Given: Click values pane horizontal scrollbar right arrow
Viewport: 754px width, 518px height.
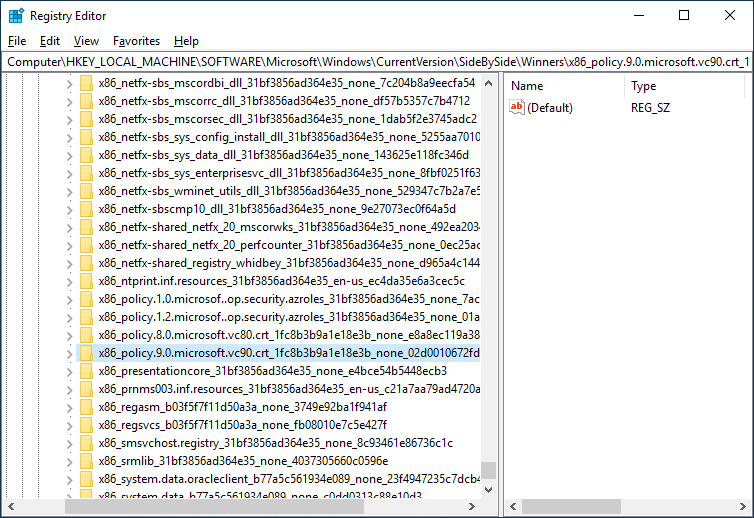Looking at the screenshot, I should 742,506.
